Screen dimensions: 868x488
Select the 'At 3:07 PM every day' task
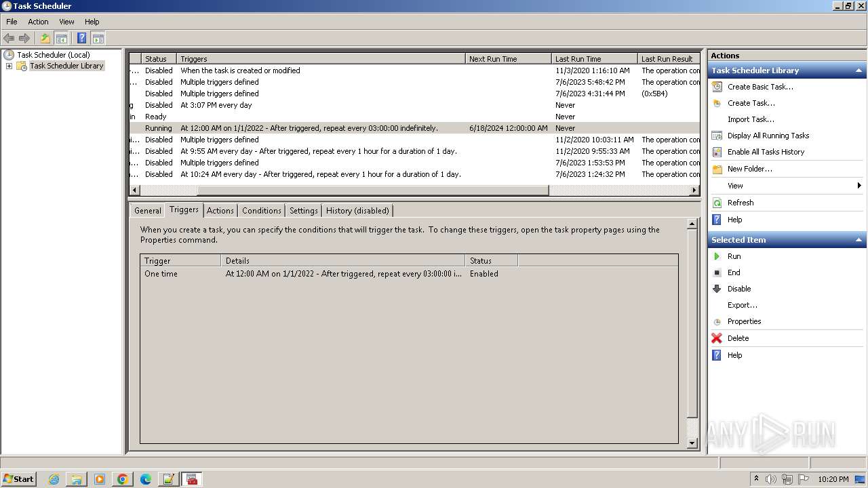coord(414,105)
